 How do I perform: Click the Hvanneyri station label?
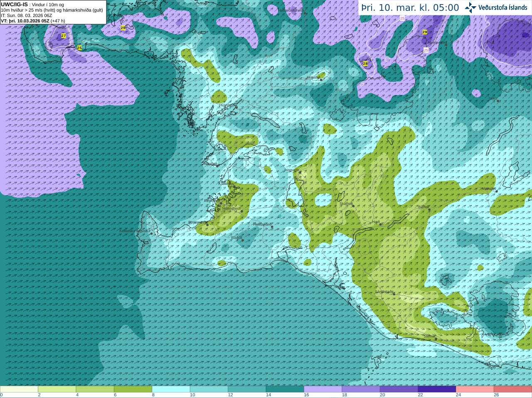point(227,105)
